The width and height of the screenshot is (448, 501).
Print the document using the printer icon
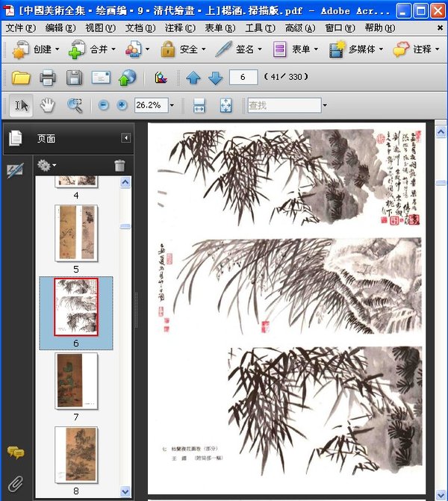point(48,78)
